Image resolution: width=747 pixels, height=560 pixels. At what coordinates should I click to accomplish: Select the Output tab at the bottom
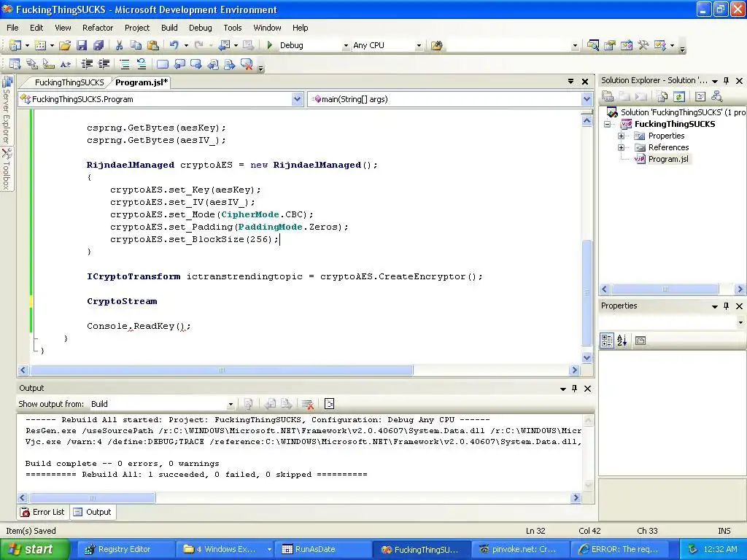93,512
